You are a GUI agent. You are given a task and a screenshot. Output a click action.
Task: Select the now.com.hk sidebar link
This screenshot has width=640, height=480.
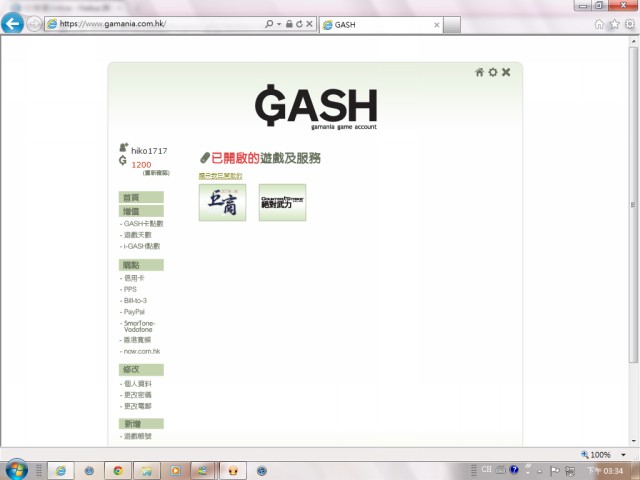(142, 351)
